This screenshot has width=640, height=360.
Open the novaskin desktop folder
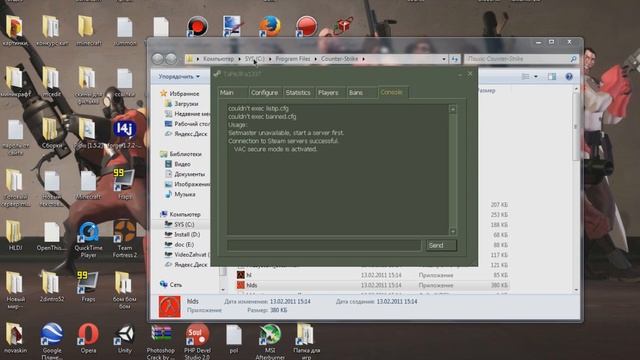15,338
